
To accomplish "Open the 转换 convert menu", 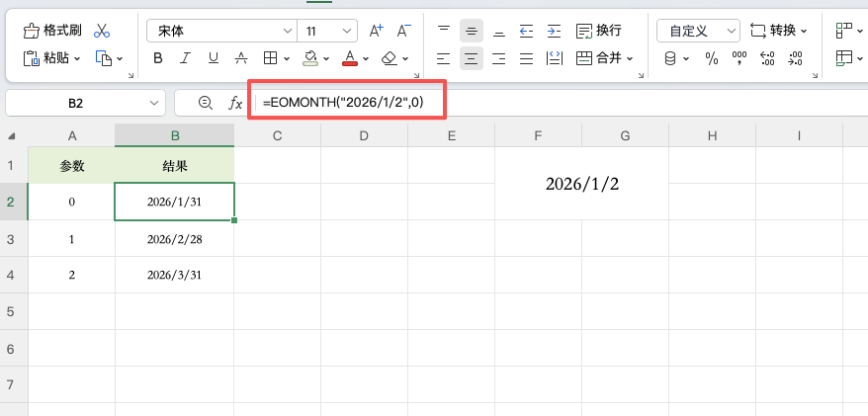I will 779,31.
